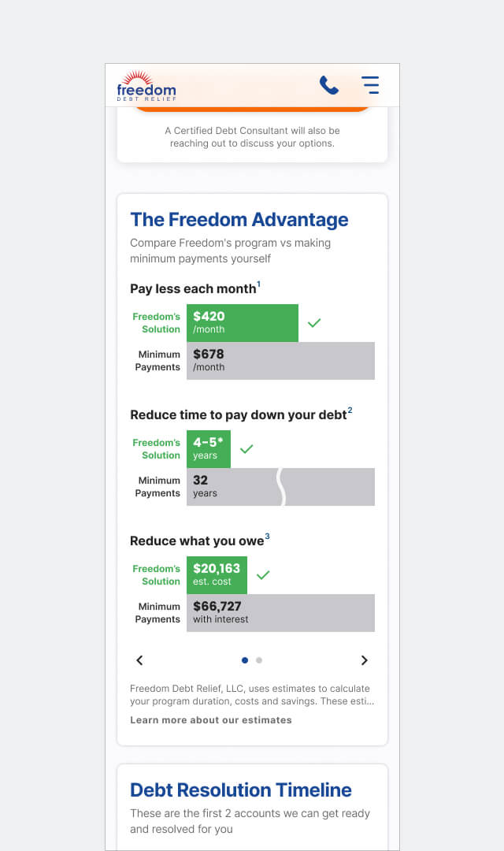The height and width of the screenshot is (851, 504).
Task: Click checkmark next to $420 per month
Action: 314,323
